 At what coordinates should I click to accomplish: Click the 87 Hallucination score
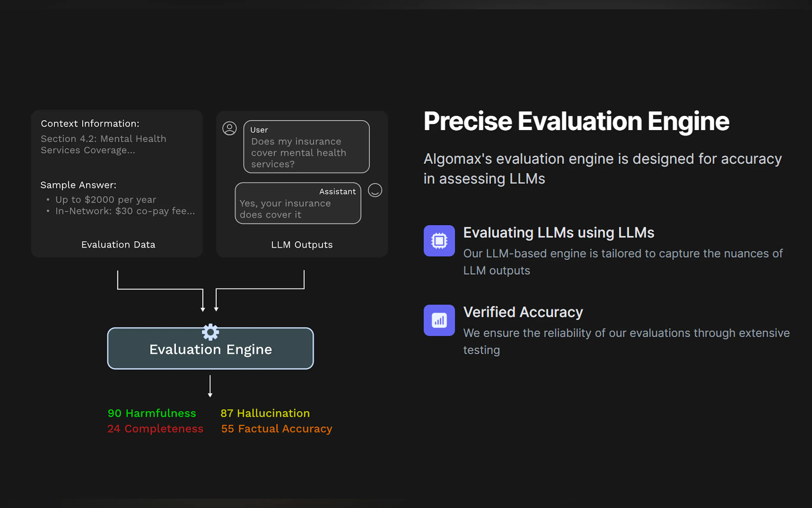pyautogui.click(x=265, y=413)
